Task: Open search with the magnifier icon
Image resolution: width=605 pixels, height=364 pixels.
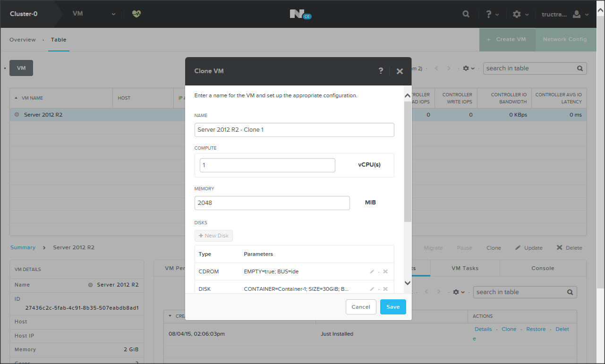Action: tap(466, 14)
